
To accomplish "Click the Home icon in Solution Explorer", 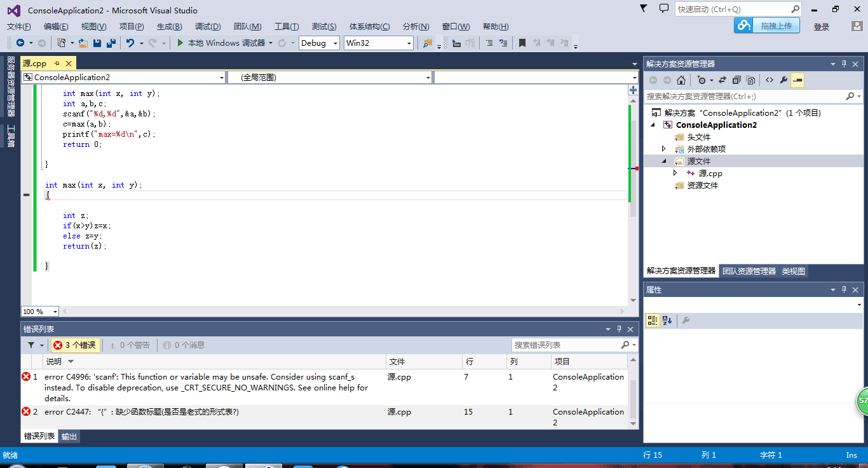I will 681,80.
